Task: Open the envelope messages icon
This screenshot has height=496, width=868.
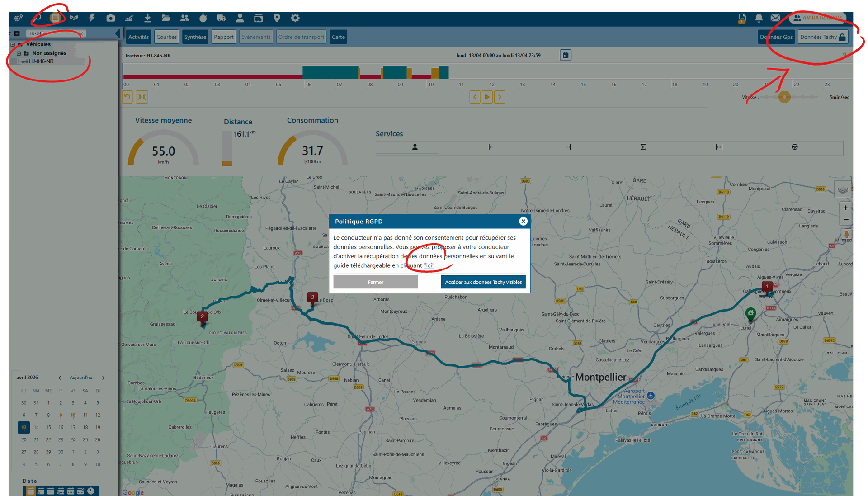Action: pos(775,18)
